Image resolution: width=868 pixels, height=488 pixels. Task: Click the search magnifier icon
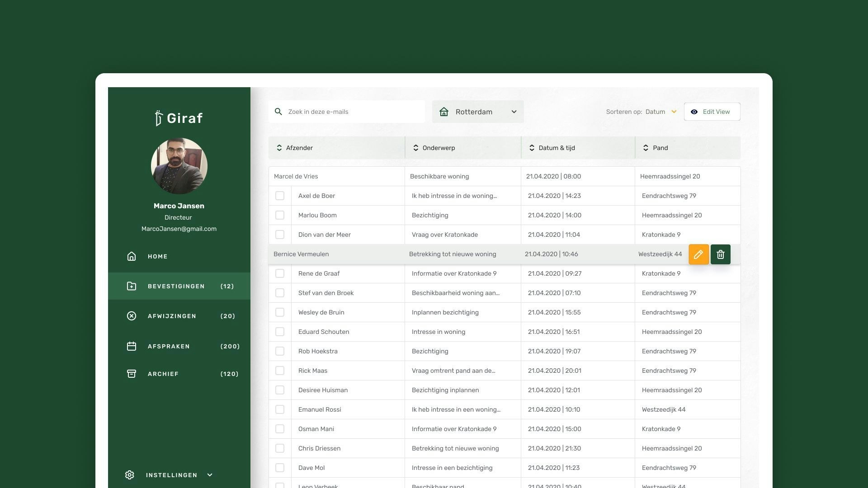pyautogui.click(x=278, y=112)
